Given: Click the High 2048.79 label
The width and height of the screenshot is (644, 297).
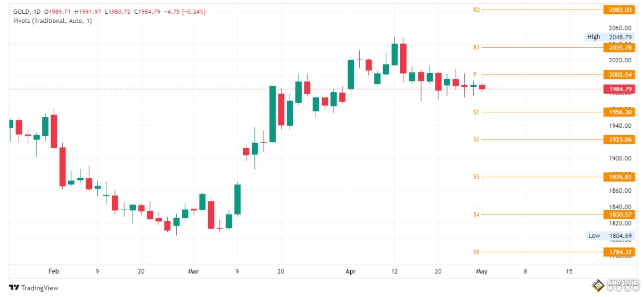Looking at the screenshot, I should [x=609, y=37].
